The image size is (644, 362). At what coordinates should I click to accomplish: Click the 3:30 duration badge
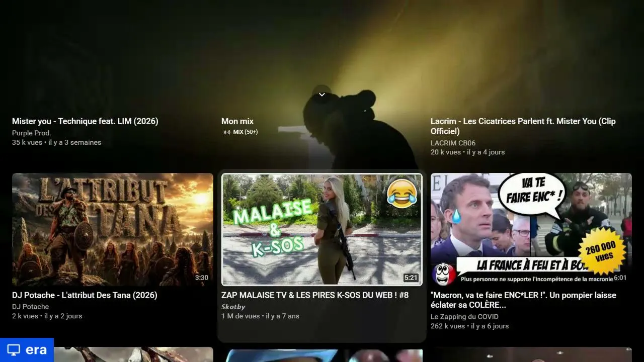(202, 278)
